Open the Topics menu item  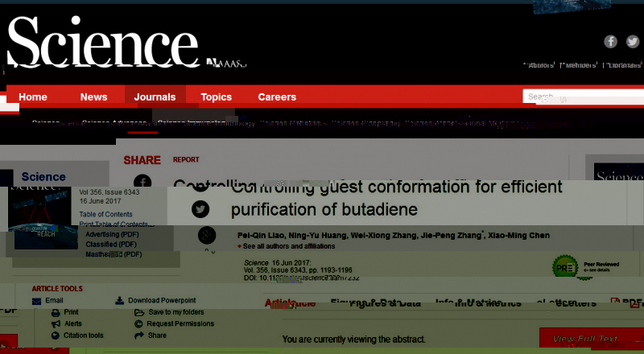(x=216, y=97)
